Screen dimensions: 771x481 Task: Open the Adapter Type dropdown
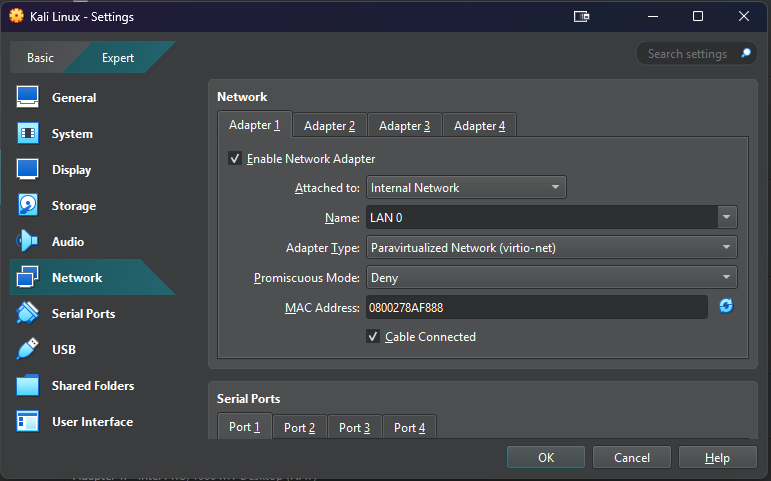click(551, 247)
